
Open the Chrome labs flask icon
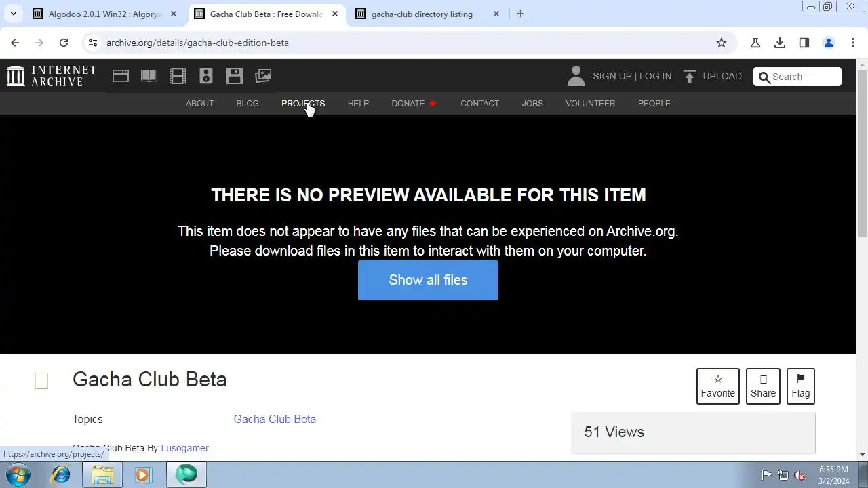coord(755,43)
